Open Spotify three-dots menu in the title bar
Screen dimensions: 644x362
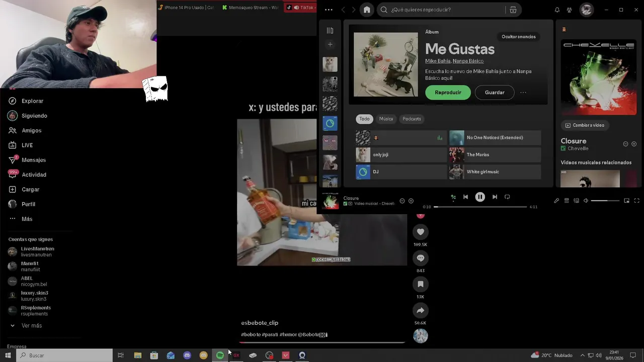[329, 10]
